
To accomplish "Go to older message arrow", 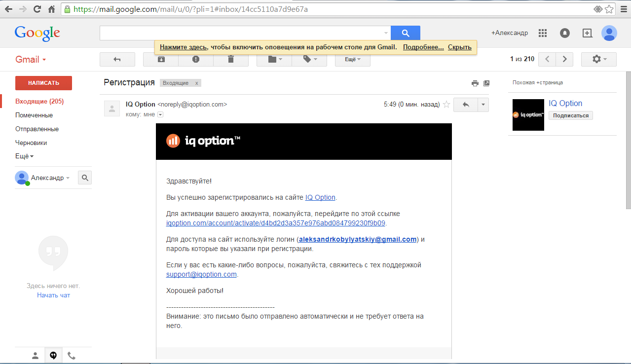I will (x=564, y=59).
